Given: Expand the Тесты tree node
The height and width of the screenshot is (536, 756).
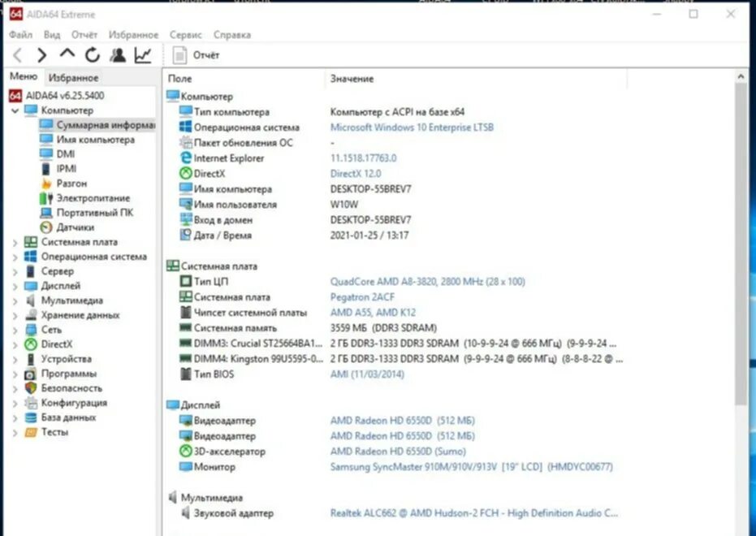Looking at the screenshot, I should pos(15,432).
